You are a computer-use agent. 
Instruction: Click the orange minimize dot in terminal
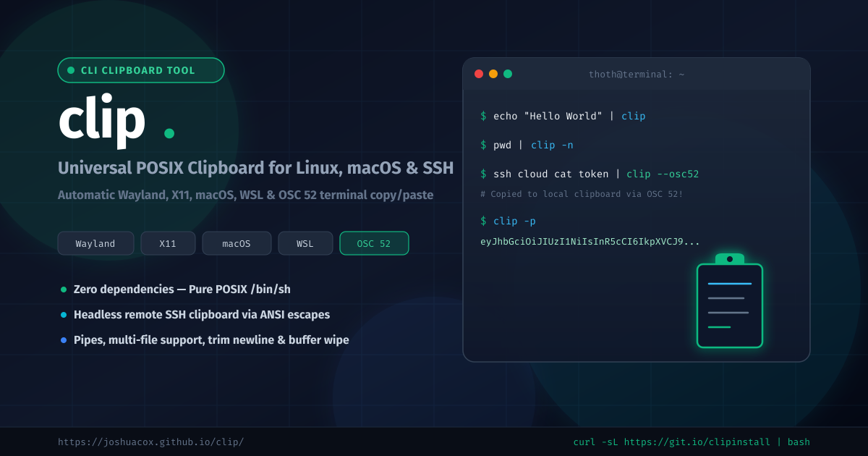tap(493, 74)
